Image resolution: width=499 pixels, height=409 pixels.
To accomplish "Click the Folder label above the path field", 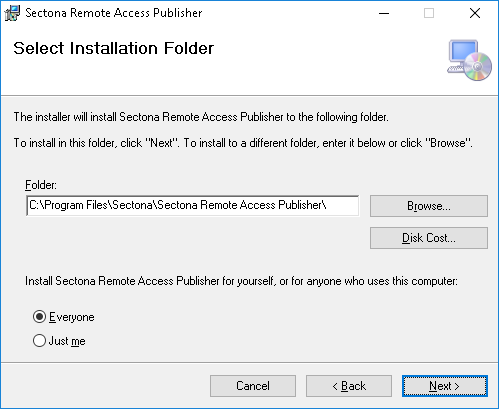I will tap(41, 185).
